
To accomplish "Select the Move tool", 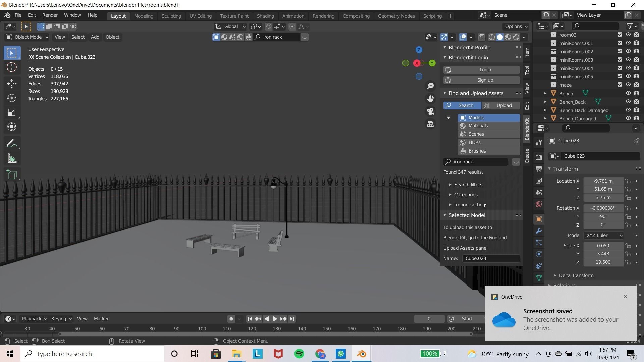I will (x=12, y=83).
